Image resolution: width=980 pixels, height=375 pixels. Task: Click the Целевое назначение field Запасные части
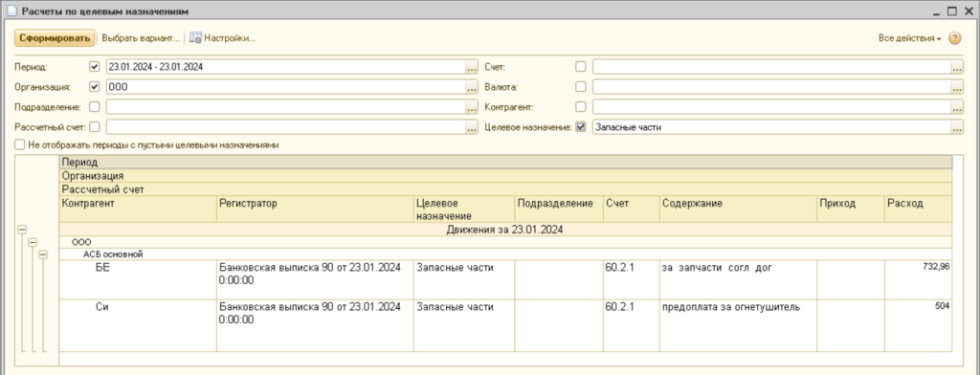point(771,127)
